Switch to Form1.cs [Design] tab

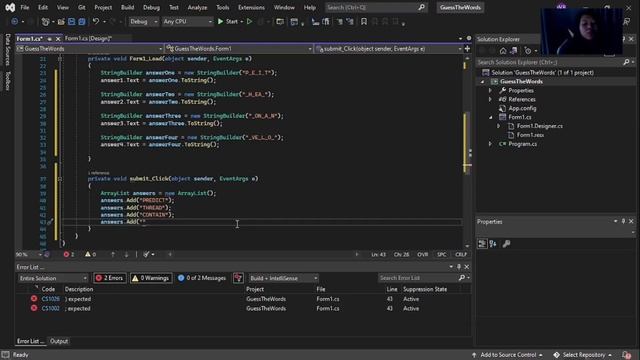click(x=88, y=38)
